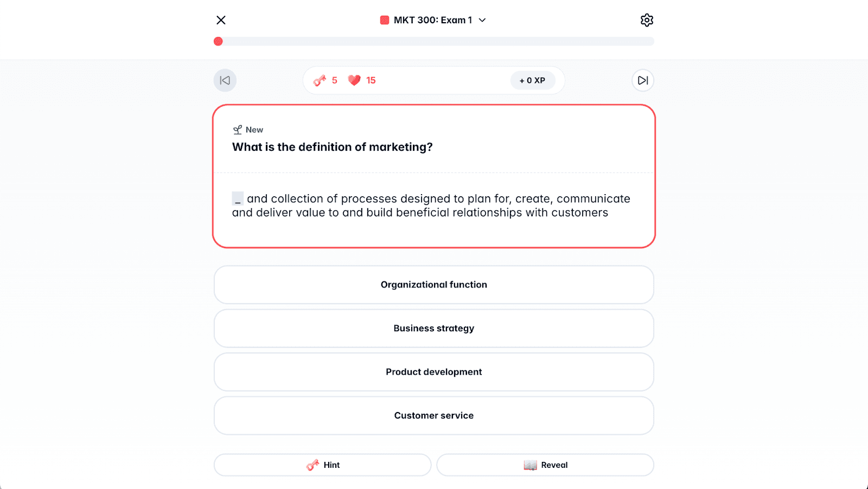868x489 pixels.
Task: Click the +0 XP badge
Action: (532, 80)
